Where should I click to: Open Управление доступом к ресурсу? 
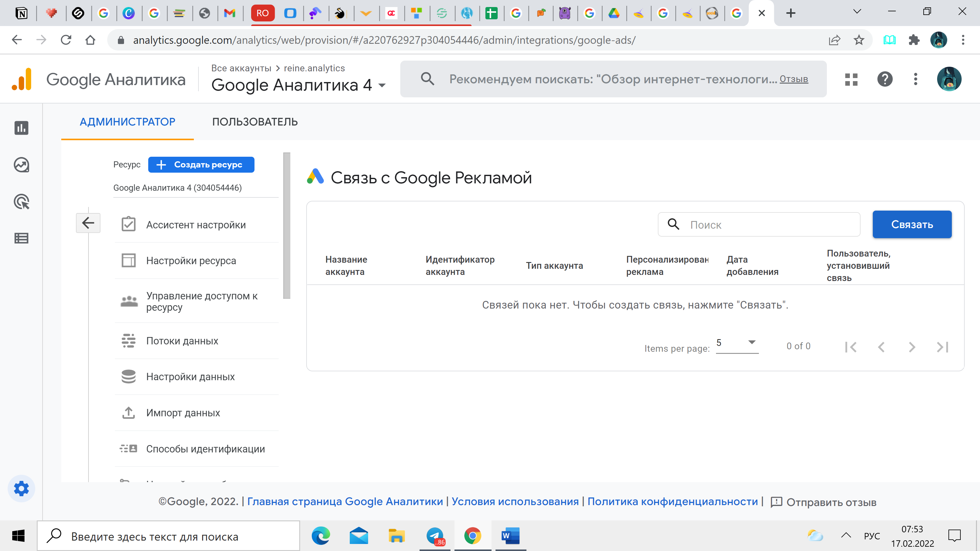197,301
